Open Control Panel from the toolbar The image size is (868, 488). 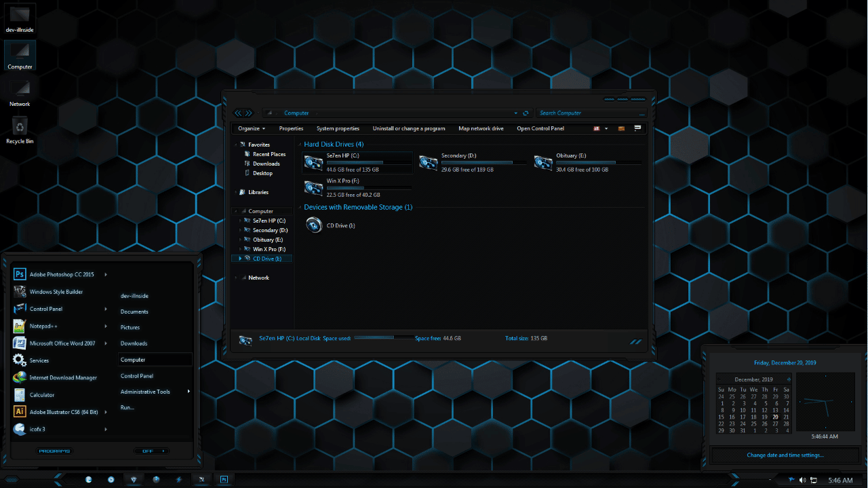540,128
